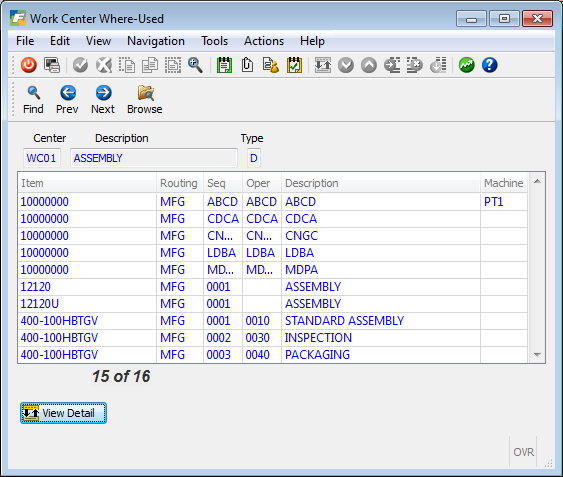Click the gray down-arrow circle icon
The image size is (563, 477).
pos(346,65)
